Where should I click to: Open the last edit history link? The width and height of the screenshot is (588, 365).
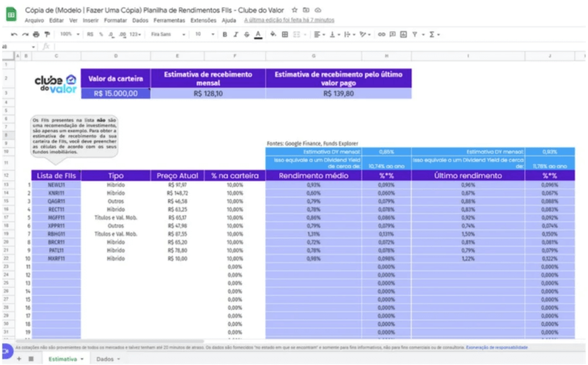pyautogui.click(x=289, y=20)
